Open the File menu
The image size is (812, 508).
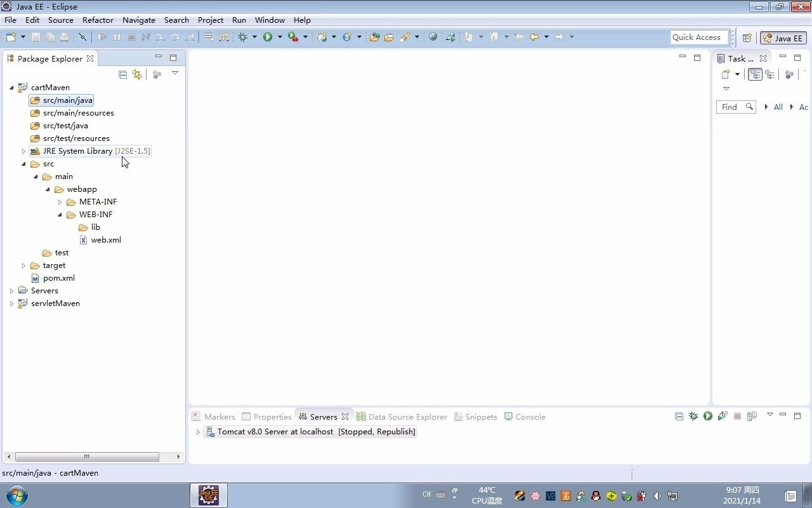pyautogui.click(x=11, y=20)
